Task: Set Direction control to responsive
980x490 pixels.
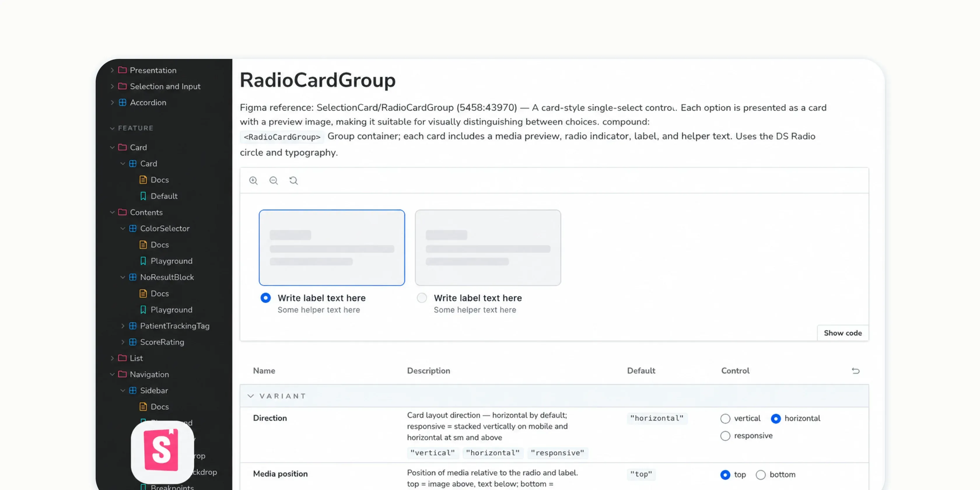Action: pyautogui.click(x=725, y=436)
